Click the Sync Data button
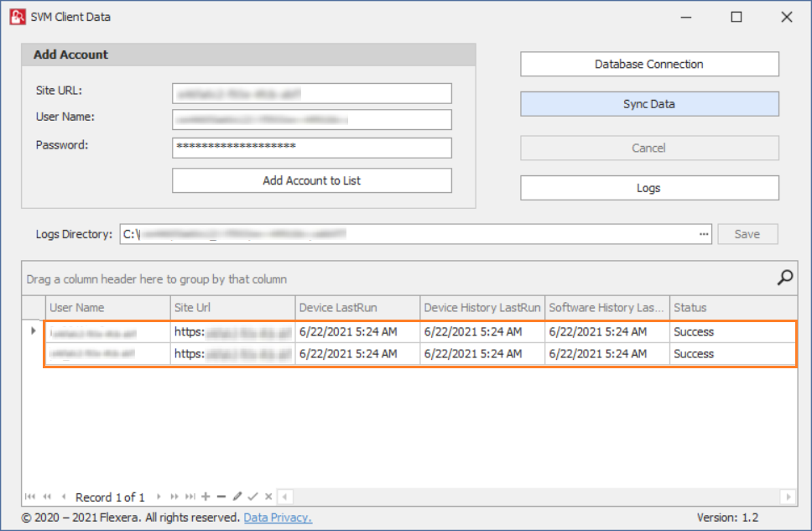The image size is (812, 531). (x=649, y=104)
